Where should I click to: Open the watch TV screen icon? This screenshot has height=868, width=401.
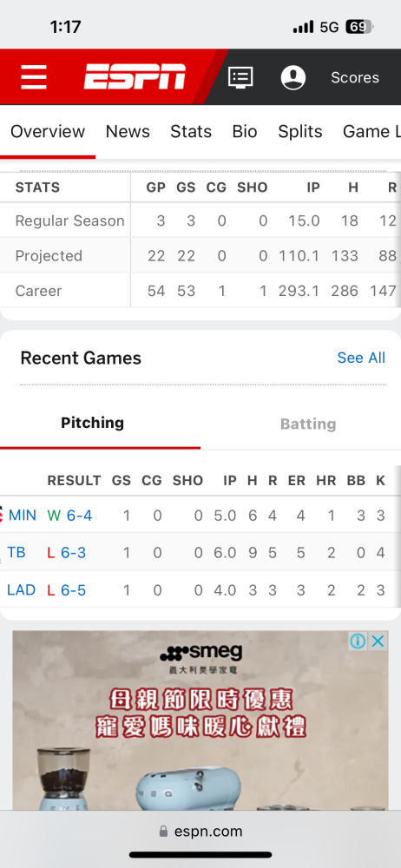[x=240, y=77]
